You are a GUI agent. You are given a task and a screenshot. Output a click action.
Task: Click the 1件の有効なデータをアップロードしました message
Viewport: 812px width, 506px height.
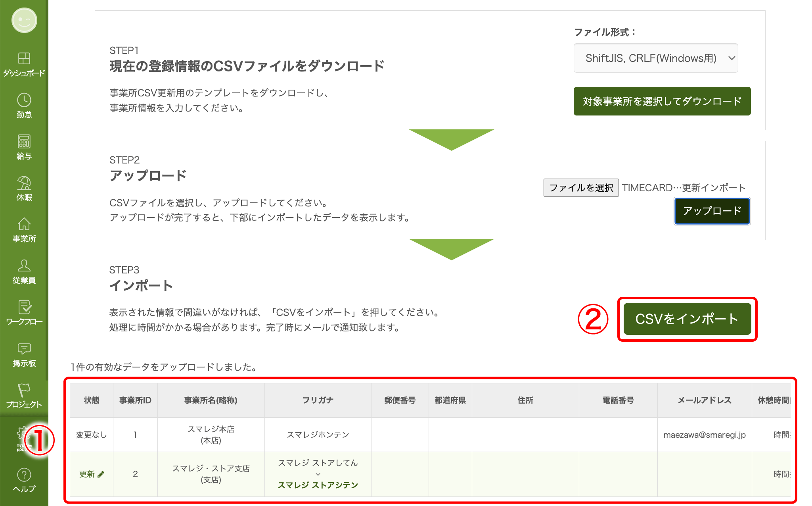tap(165, 367)
